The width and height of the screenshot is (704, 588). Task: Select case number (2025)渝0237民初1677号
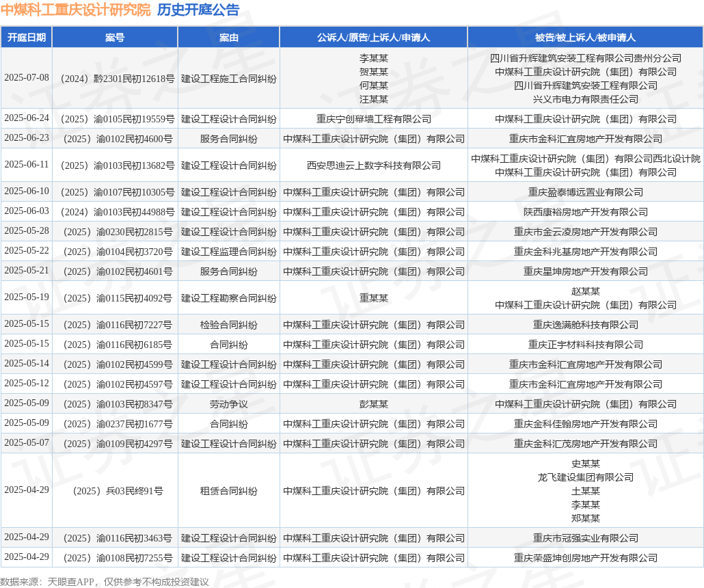point(118,424)
